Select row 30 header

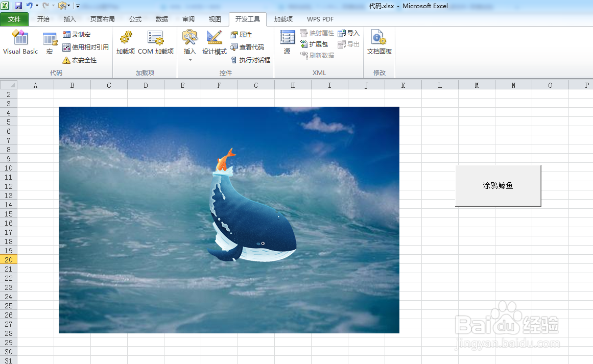(9, 352)
